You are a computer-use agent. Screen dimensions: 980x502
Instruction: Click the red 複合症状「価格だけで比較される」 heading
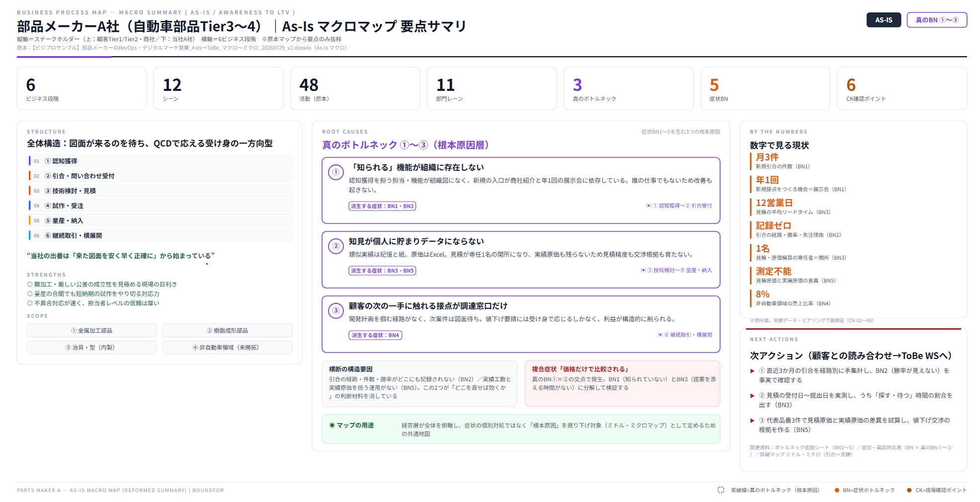[x=581, y=369]
